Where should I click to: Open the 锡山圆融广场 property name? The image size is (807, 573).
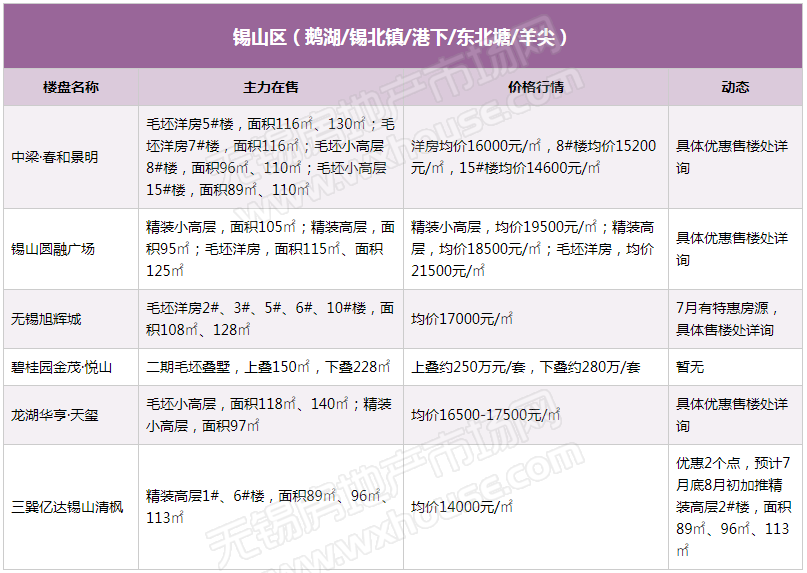(53, 248)
